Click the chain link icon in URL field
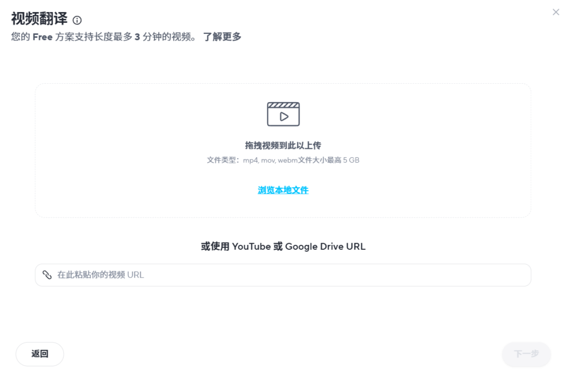 coord(47,275)
